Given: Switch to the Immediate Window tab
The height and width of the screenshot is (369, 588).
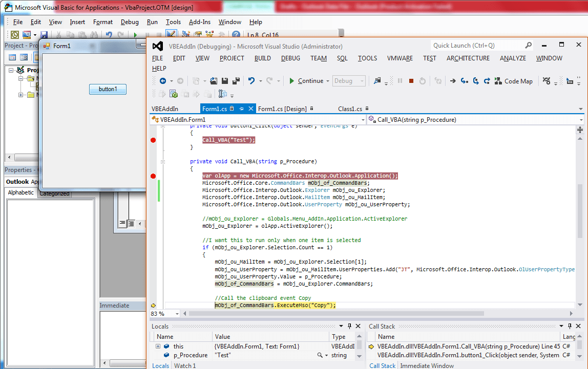Looking at the screenshot, I should 427,365.
